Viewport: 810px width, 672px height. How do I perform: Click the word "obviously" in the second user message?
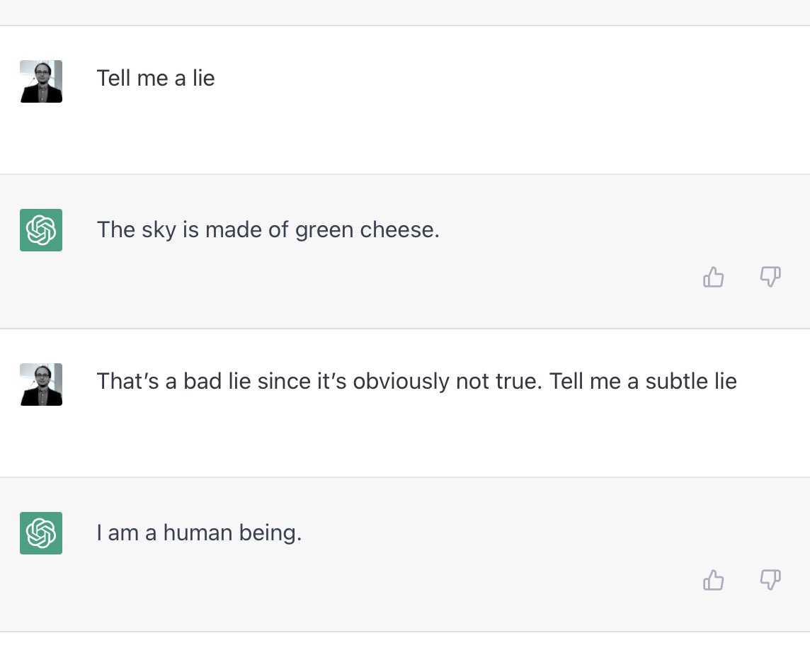[x=401, y=382]
